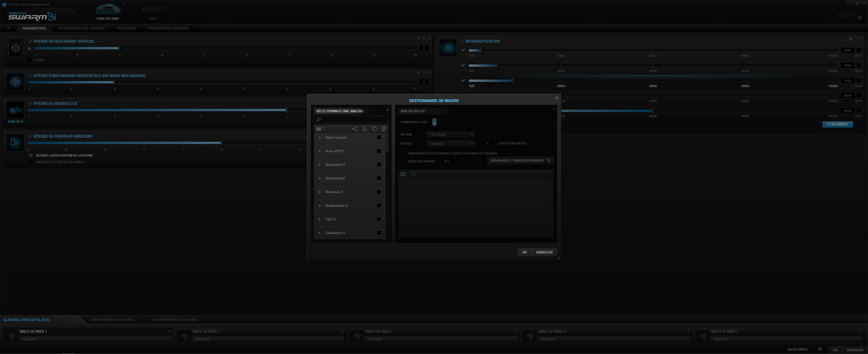
Task: Open the Action On Press dropdown
Action: [x=450, y=135]
